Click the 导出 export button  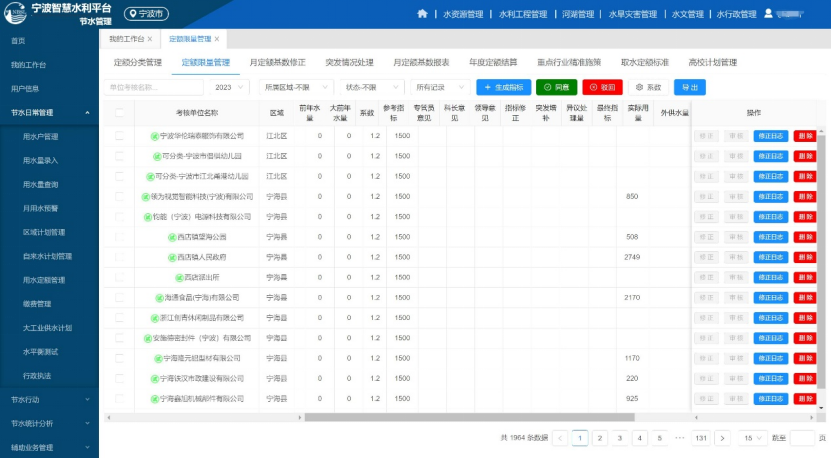click(x=690, y=87)
